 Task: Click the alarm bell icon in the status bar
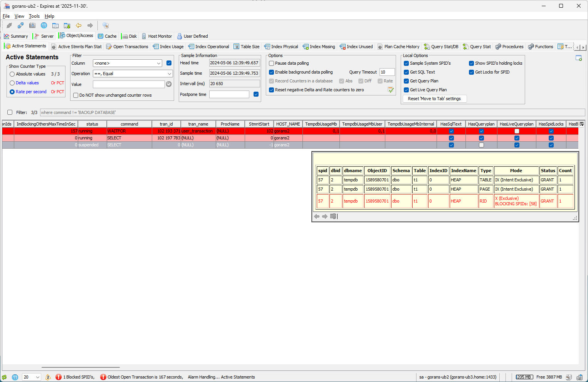click(x=48, y=377)
